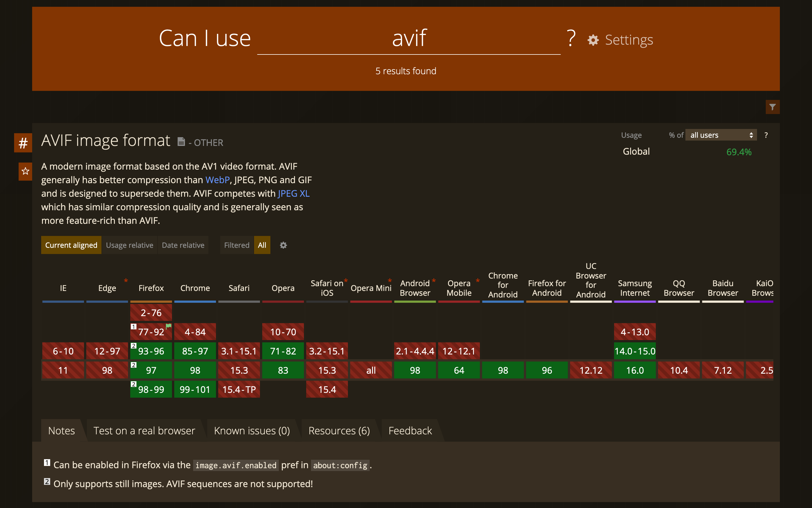Click the filter funnel icon
This screenshot has height=508, width=812.
(773, 107)
